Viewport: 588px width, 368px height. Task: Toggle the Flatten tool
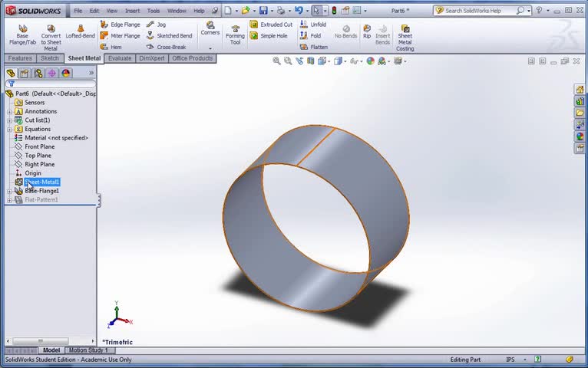point(314,47)
